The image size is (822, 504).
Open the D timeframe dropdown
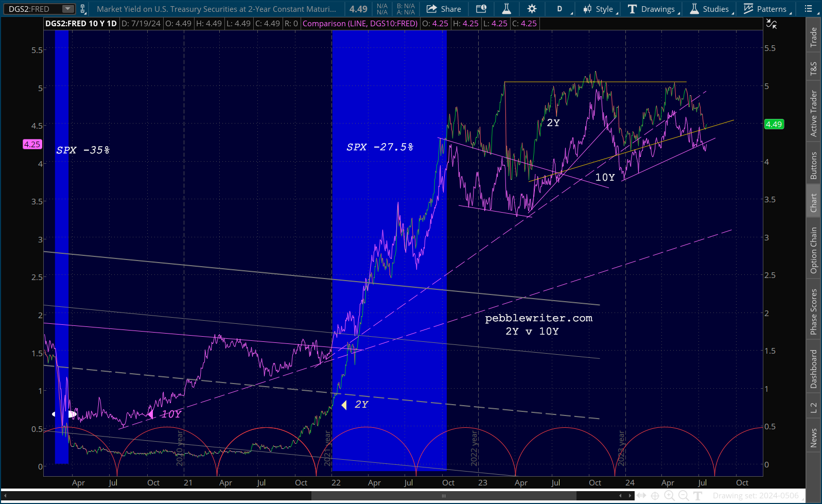coord(561,9)
